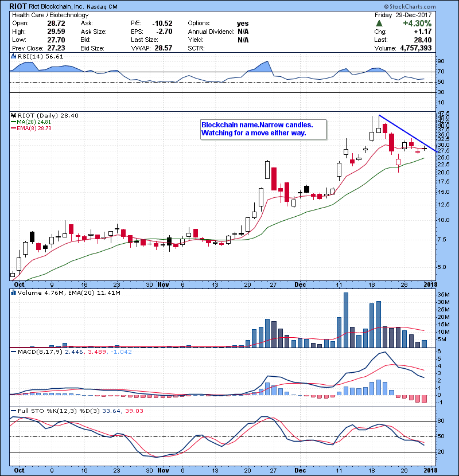Click the Last price 28.40 in the header
The width and height of the screenshot is (459, 476).
click(423, 40)
